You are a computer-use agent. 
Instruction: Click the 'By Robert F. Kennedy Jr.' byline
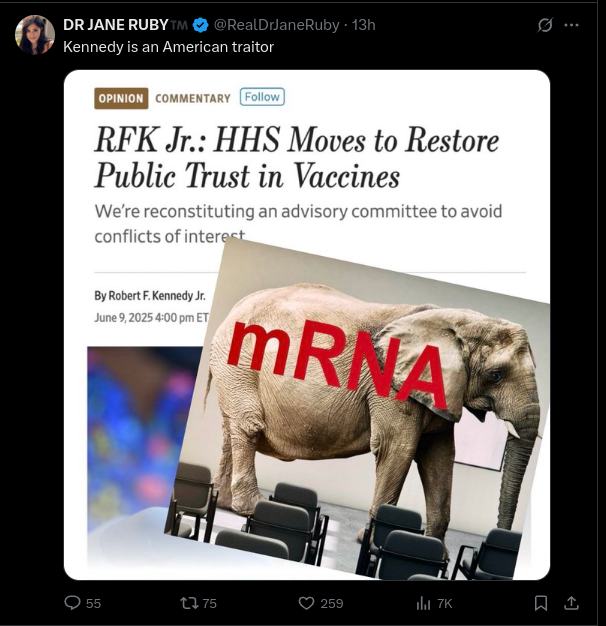[149, 296]
